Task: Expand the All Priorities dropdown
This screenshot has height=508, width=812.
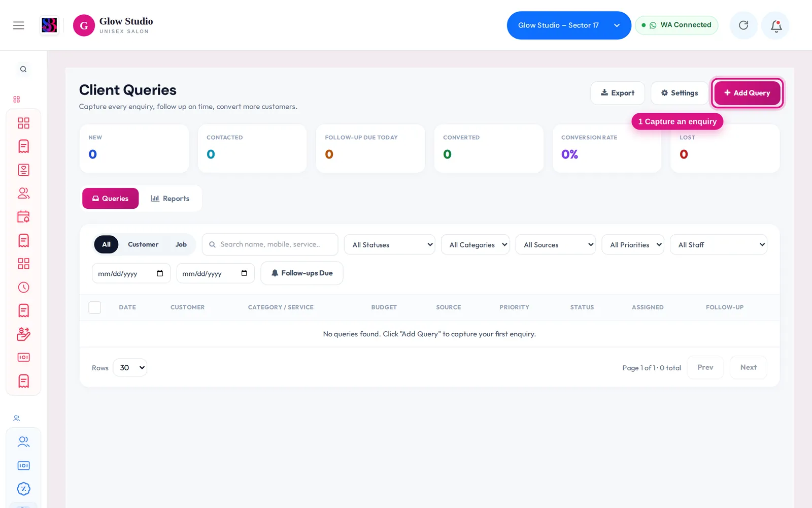Action: click(x=633, y=244)
